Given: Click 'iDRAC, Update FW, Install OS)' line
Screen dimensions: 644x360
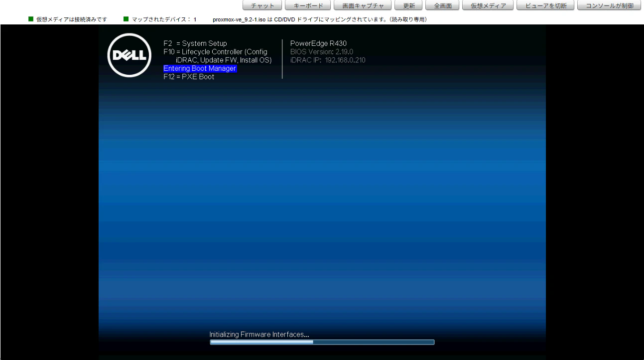Looking at the screenshot, I should coord(224,60).
